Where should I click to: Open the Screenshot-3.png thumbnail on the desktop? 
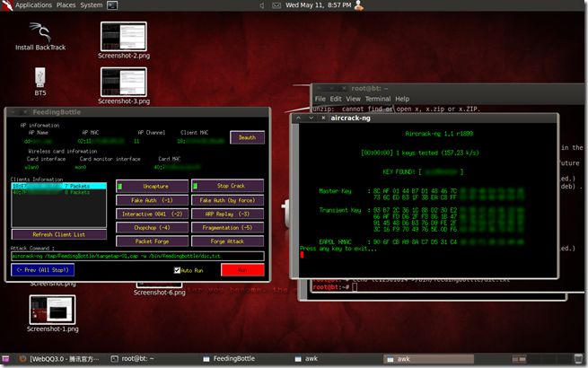point(123,86)
